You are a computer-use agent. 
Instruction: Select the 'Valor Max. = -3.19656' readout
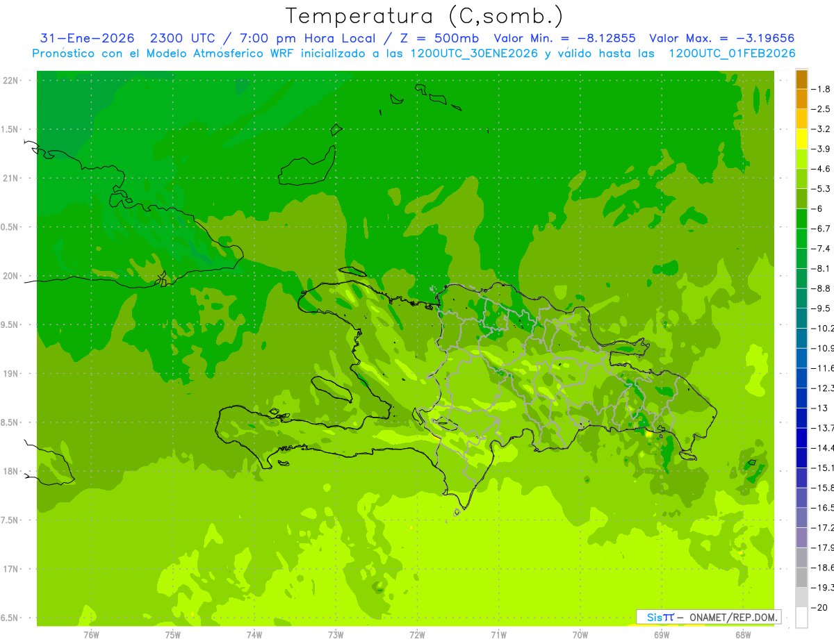(721, 38)
